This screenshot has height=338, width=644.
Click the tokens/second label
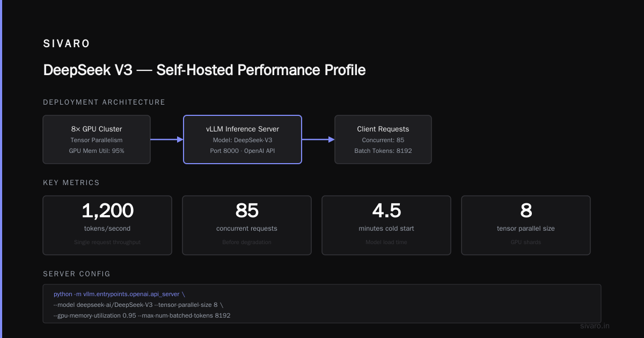point(107,229)
